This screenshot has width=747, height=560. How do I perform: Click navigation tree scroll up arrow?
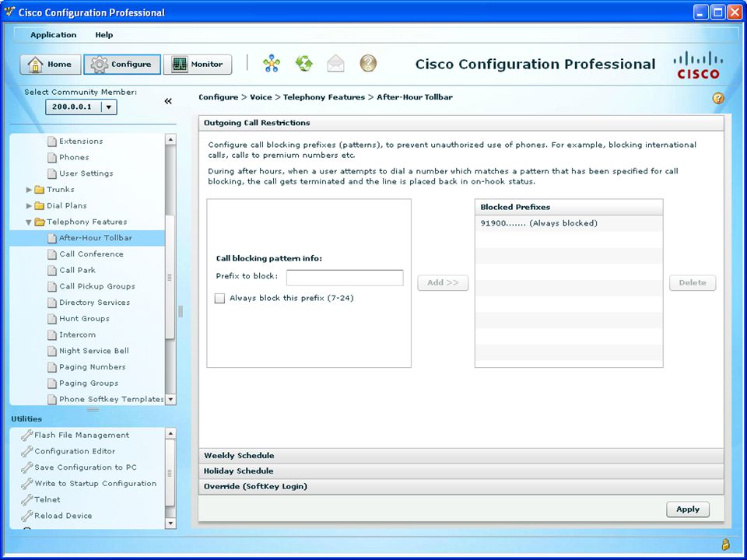tap(170, 139)
